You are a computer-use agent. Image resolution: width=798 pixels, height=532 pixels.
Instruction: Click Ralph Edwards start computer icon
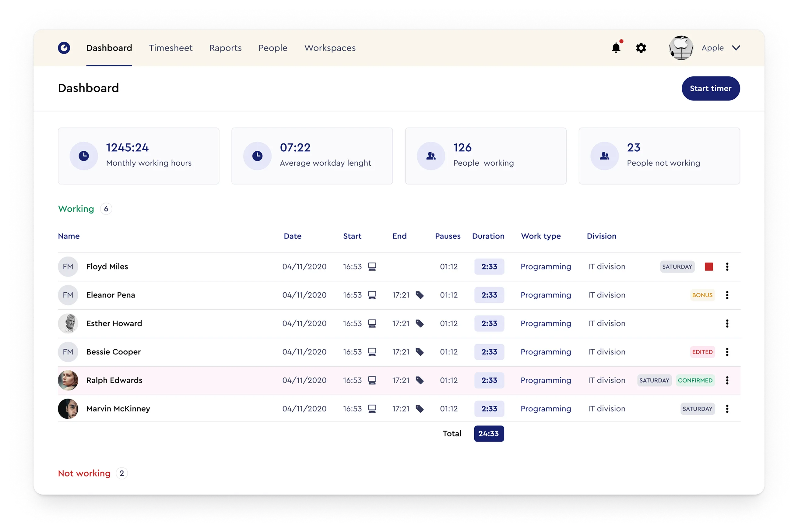point(372,380)
